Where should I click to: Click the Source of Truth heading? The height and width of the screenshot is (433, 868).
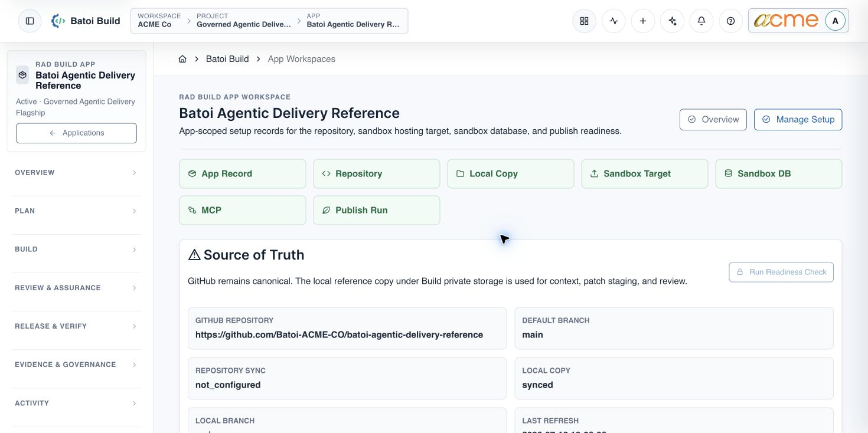click(254, 255)
